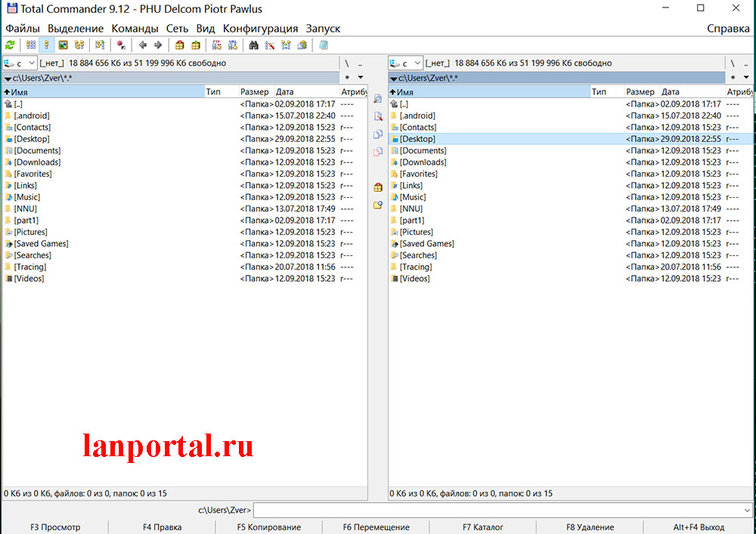Click the red star invert selection icon
This screenshot has height=534, width=756.
pos(121,45)
